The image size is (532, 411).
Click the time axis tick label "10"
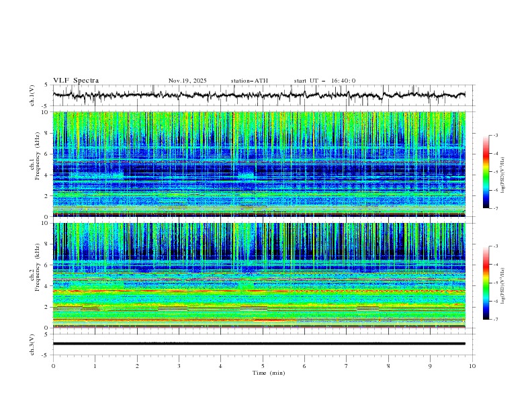(x=472, y=366)
